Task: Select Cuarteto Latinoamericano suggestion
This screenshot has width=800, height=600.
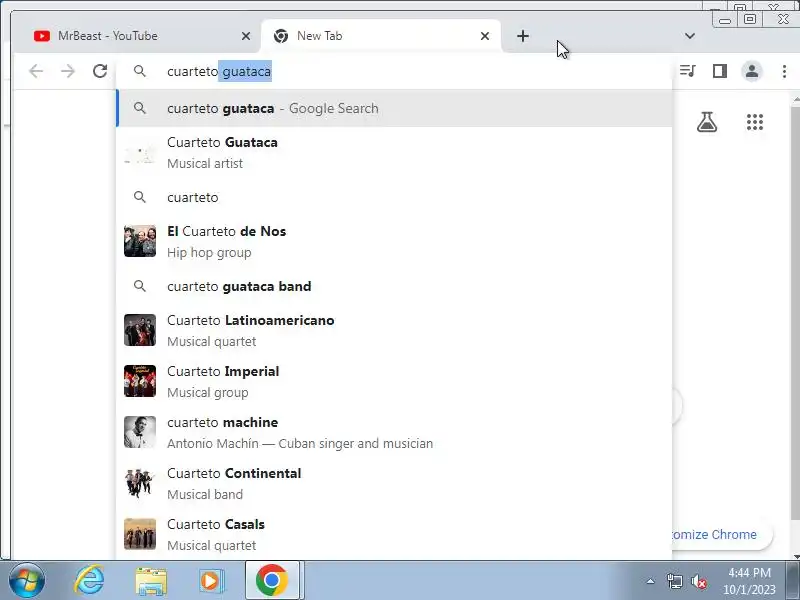Action: coord(394,330)
